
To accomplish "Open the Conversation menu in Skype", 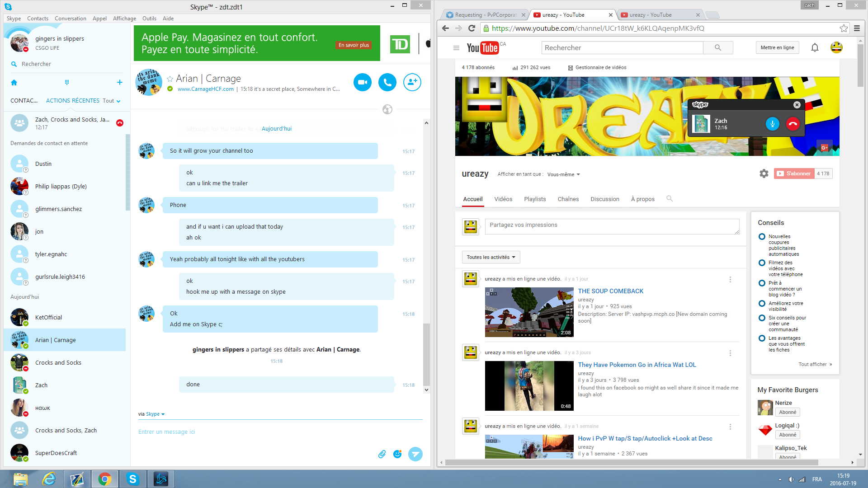I will coord(70,19).
